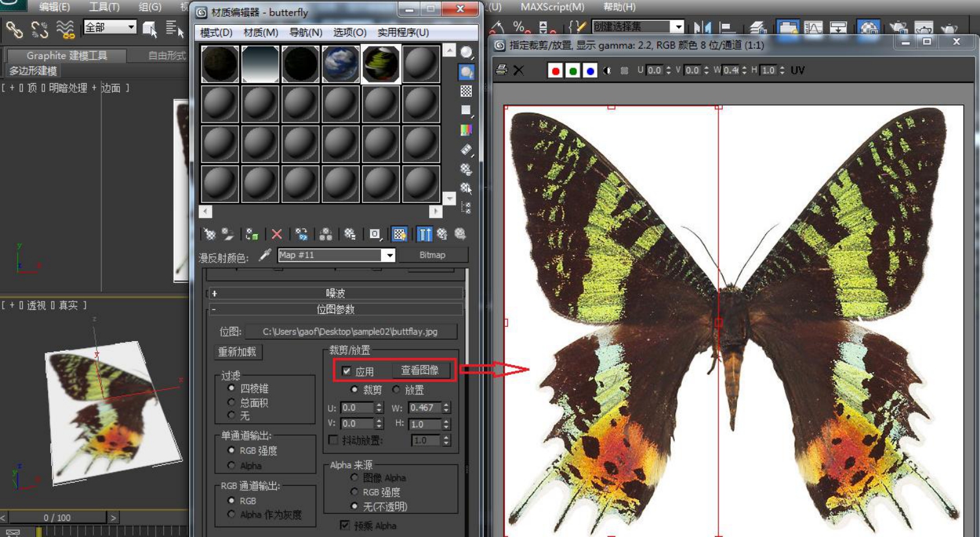Toggle Backlight icon in material editor side bar
Viewport: 980px width, 537px height.
[467, 72]
